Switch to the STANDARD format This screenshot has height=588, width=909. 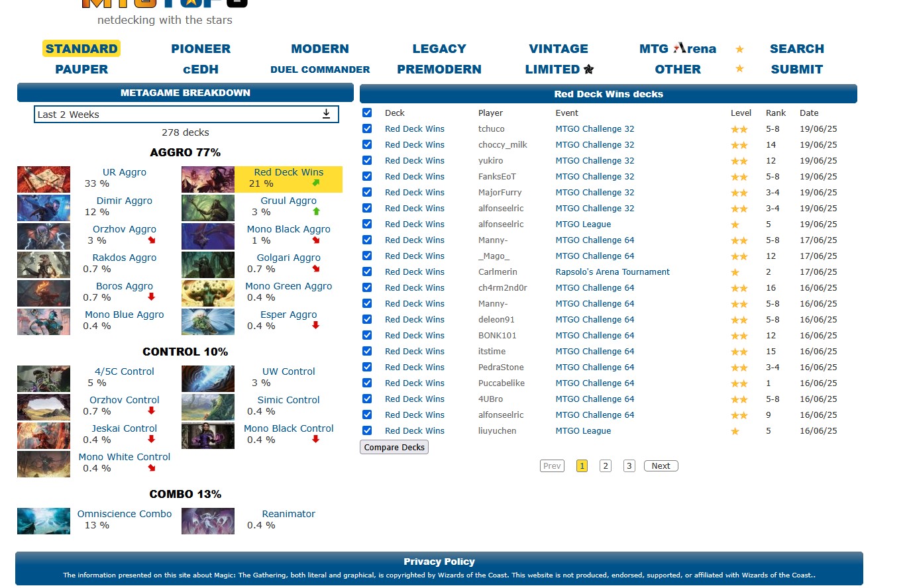point(81,48)
